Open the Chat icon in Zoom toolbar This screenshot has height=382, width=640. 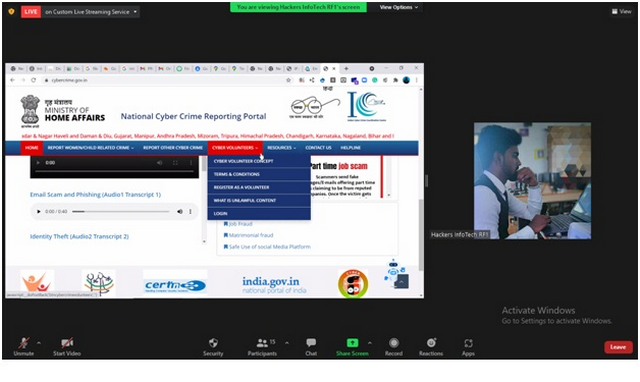[311, 343]
